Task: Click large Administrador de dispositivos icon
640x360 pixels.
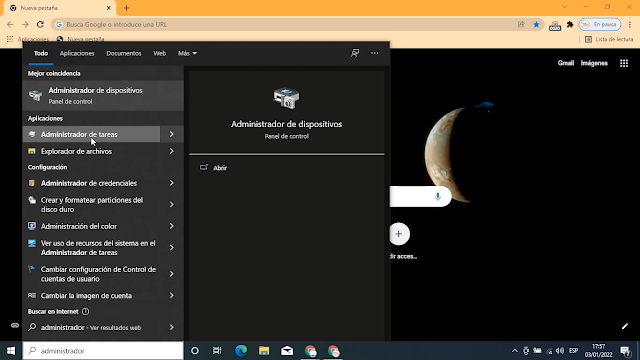Action: pos(287,98)
